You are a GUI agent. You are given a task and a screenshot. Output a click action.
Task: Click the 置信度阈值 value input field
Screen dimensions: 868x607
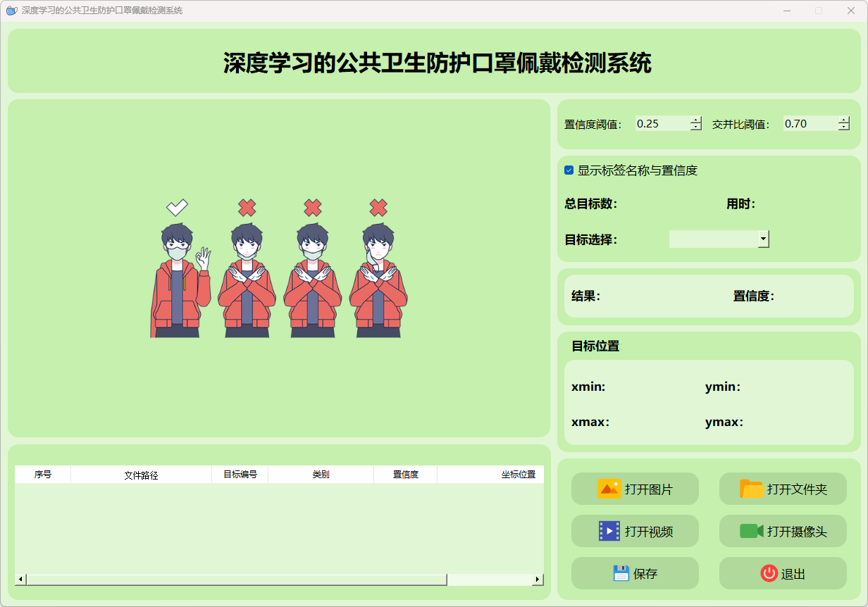tap(661, 124)
